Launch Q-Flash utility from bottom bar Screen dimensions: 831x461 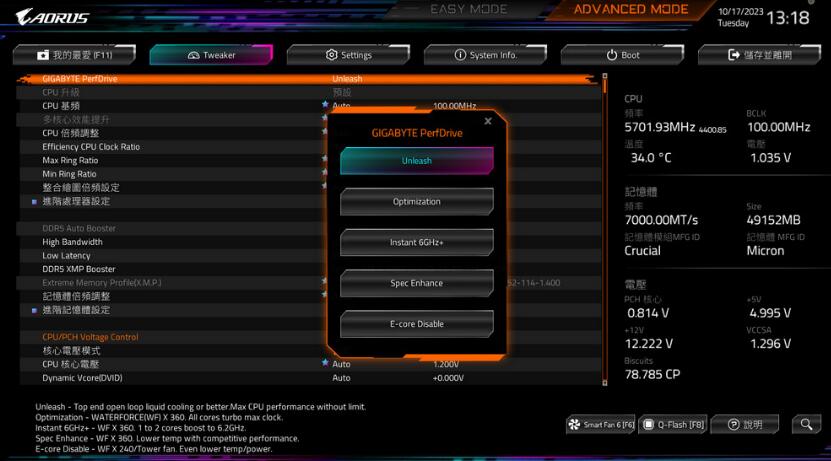point(673,425)
